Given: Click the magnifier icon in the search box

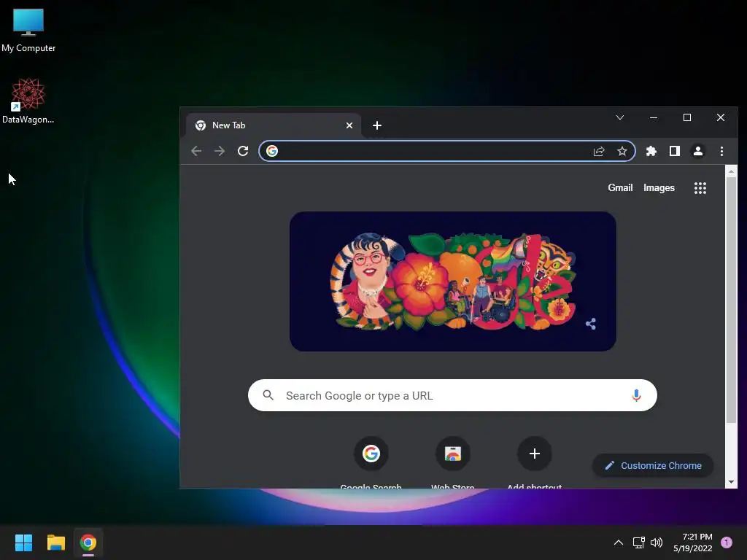Looking at the screenshot, I should coord(268,395).
